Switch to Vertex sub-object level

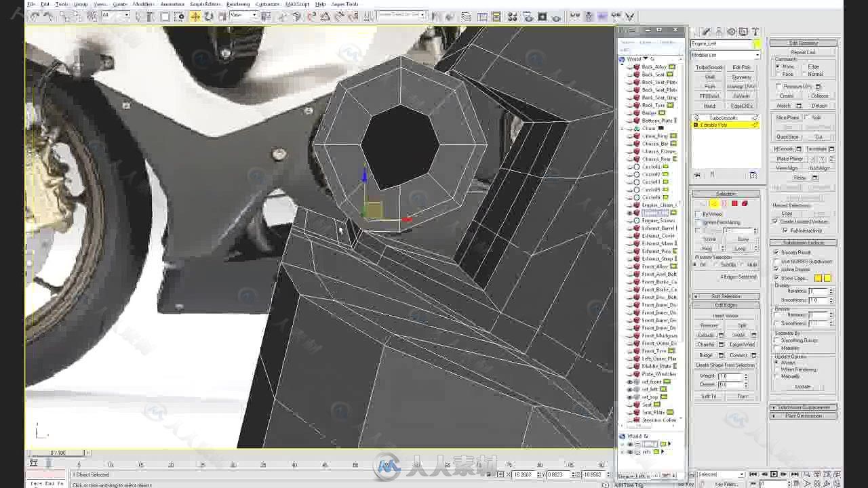pos(703,203)
